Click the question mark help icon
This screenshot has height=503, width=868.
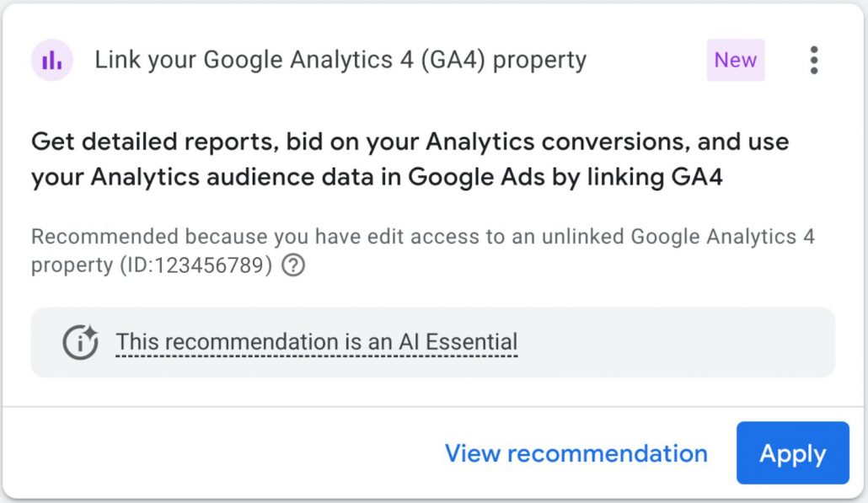[x=293, y=266]
